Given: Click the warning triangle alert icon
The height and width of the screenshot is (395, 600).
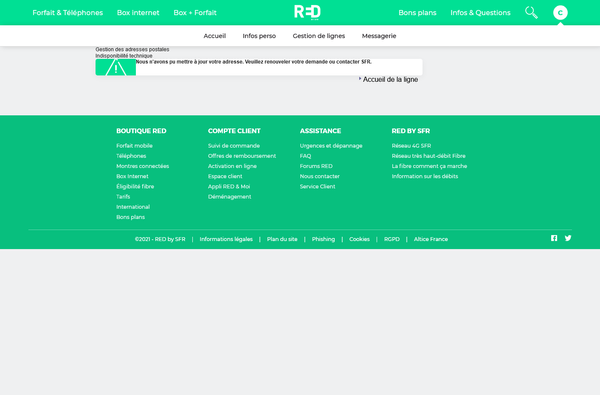Looking at the screenshot, I should click(116, 67).
